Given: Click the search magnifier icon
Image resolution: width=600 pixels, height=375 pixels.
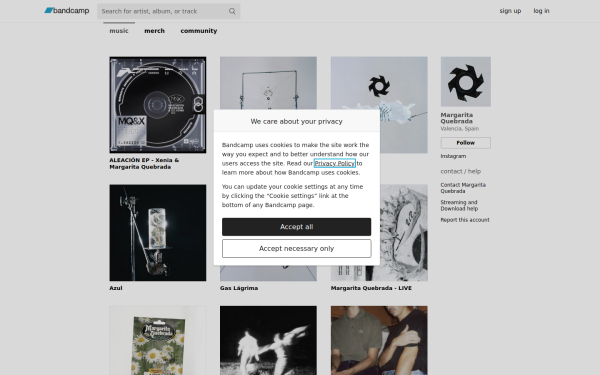Looking at the screenshot, I should [232, 11].
